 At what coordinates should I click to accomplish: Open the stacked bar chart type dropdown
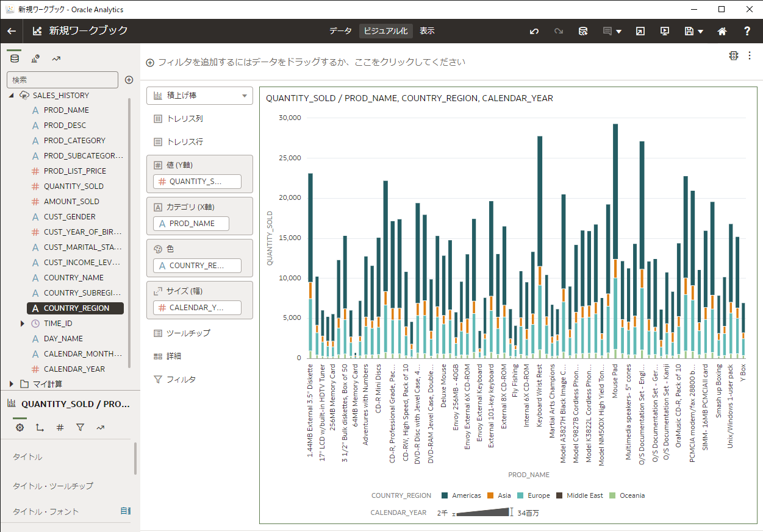tap(199, 96)
